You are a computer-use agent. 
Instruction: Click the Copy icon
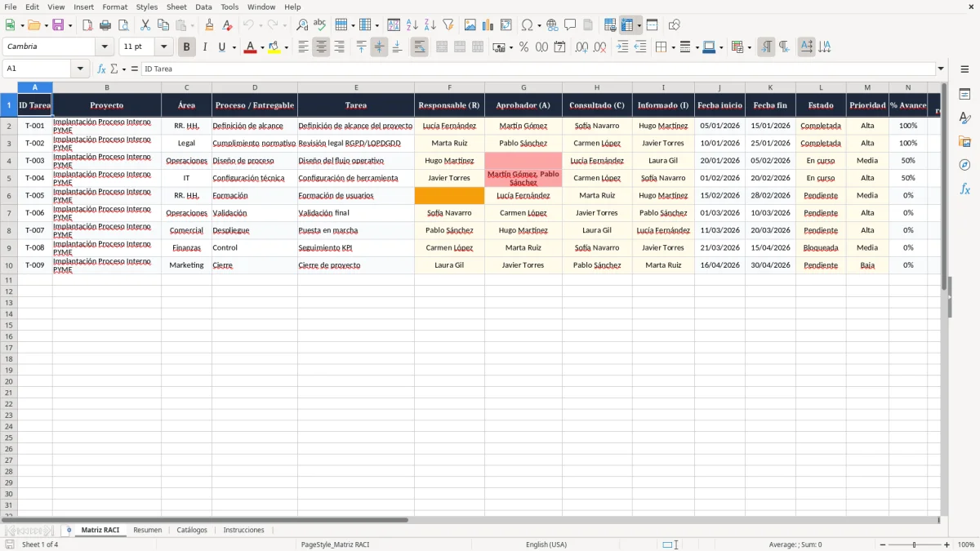click(163, 25)
